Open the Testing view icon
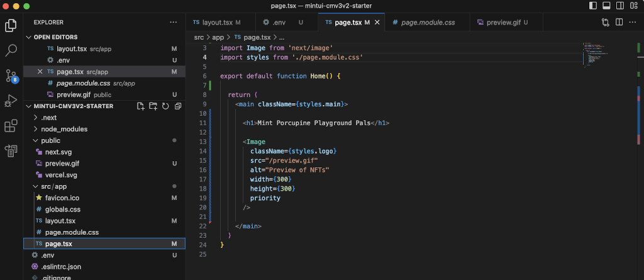Screen dimensions: 644x280 [x=11, y=151]
